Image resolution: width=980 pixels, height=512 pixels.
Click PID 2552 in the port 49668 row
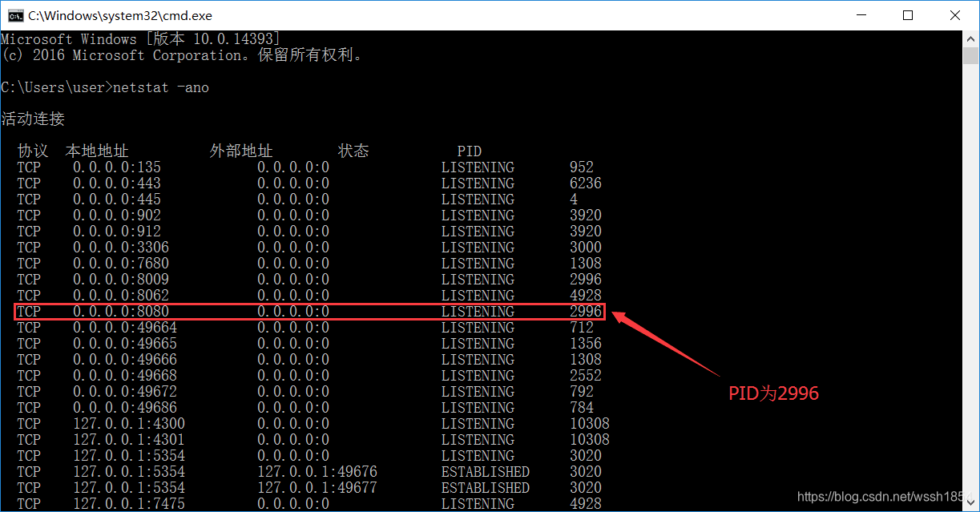click(x=586, y=376)
